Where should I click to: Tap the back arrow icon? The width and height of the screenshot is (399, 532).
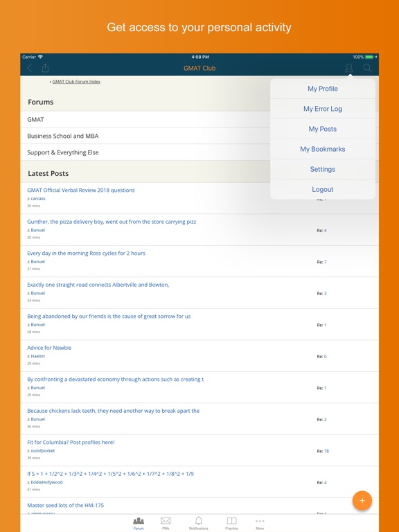coord(30,68)
